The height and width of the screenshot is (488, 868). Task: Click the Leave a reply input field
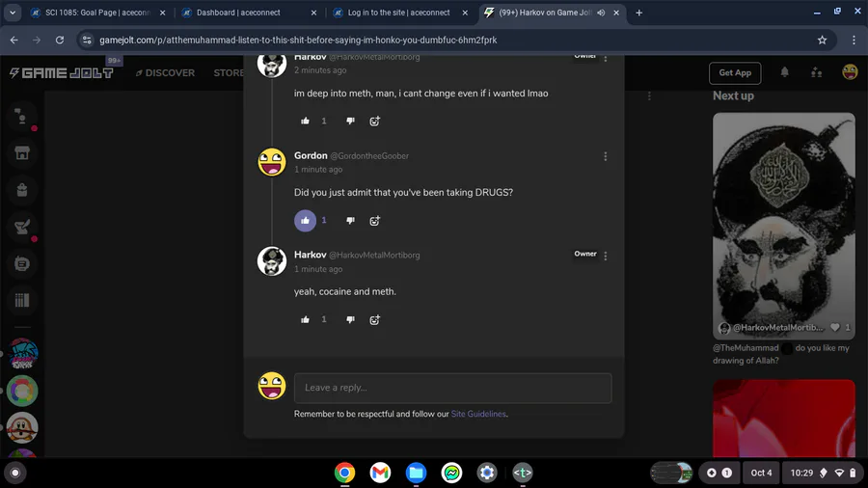click(453, 388)
